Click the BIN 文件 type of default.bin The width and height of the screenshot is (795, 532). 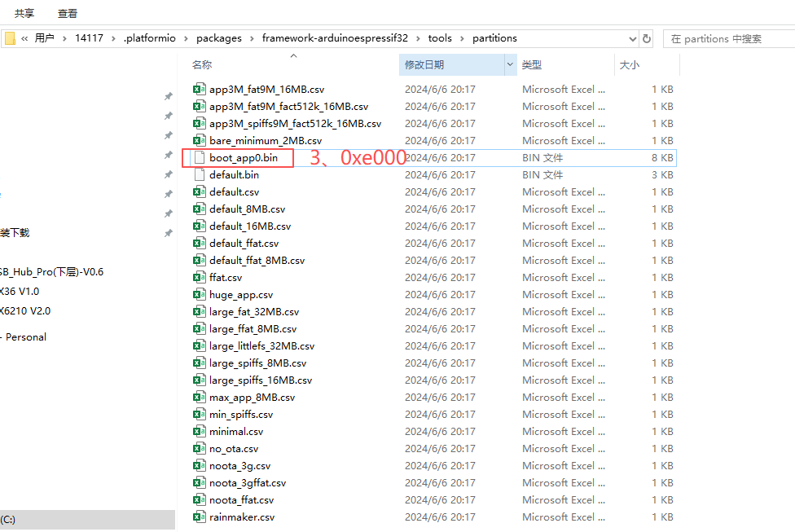(542, 175)
